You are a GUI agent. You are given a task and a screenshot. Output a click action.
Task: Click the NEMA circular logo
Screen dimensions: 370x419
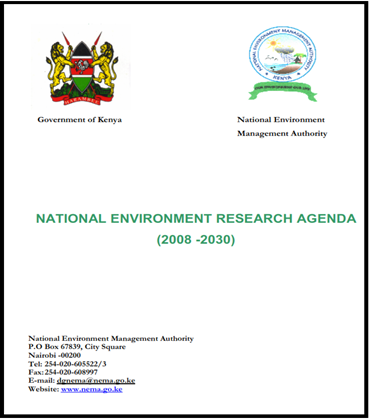283,54
